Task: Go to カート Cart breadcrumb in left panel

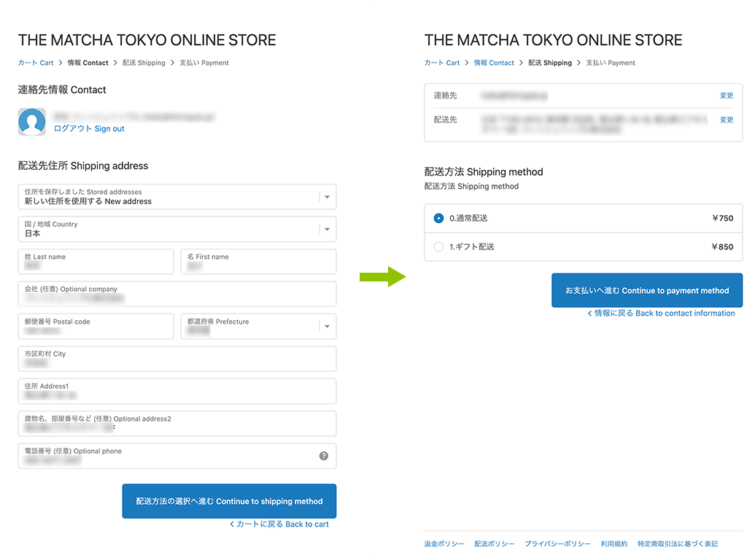Action: (x=36, y=63)
